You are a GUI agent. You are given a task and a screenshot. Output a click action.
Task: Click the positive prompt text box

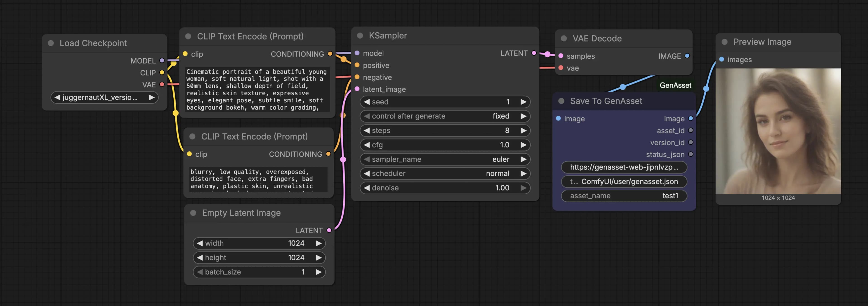click(x=257, y=89)
